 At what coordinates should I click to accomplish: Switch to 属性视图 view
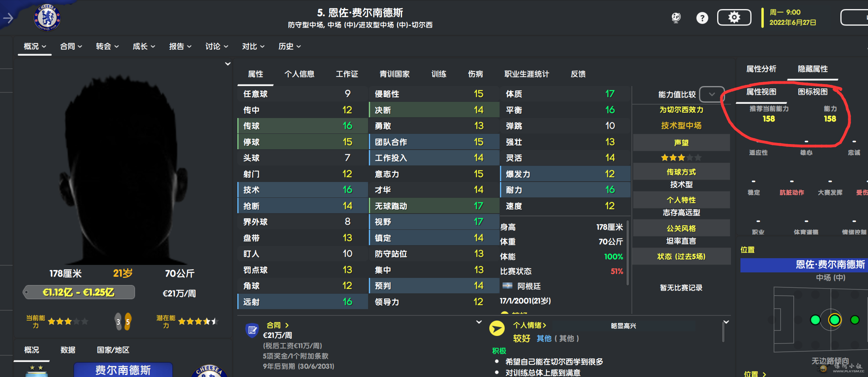point(761,92)
